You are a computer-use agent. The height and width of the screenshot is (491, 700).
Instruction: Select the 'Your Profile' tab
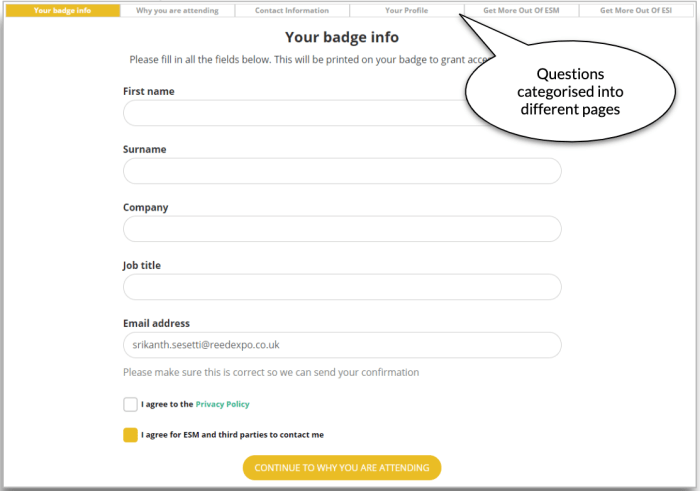click(406, 11)
